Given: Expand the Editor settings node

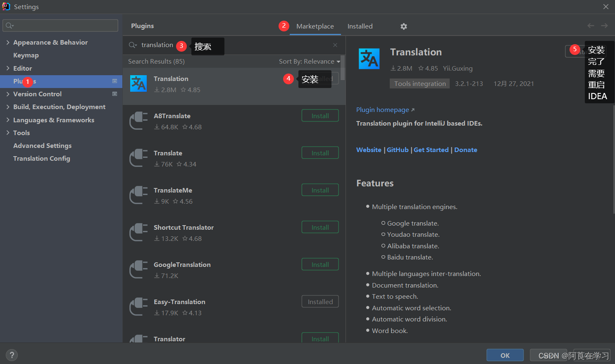Looking at the screenshot, I should (x=8, y=68).
